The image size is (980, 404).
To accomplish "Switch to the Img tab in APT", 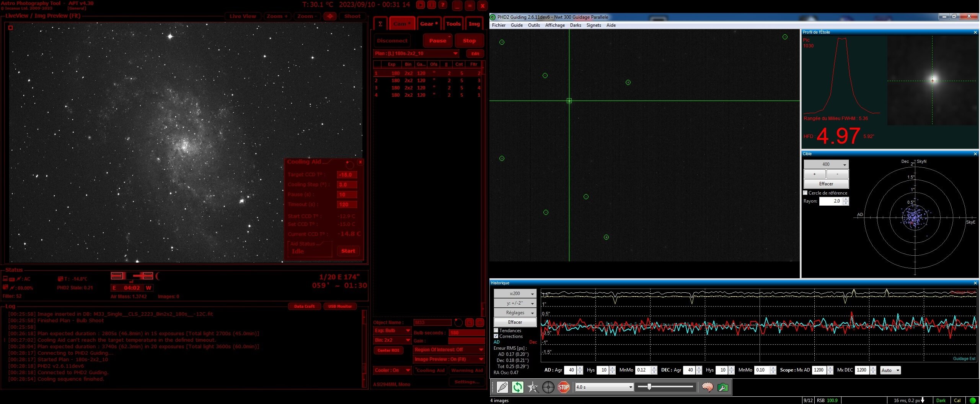I will pos(474,24).
